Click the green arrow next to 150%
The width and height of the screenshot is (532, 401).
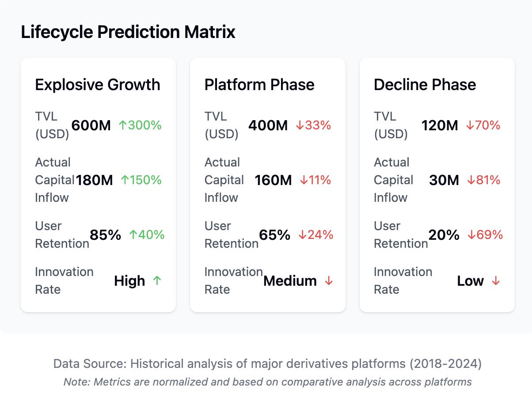coord(125,180)
